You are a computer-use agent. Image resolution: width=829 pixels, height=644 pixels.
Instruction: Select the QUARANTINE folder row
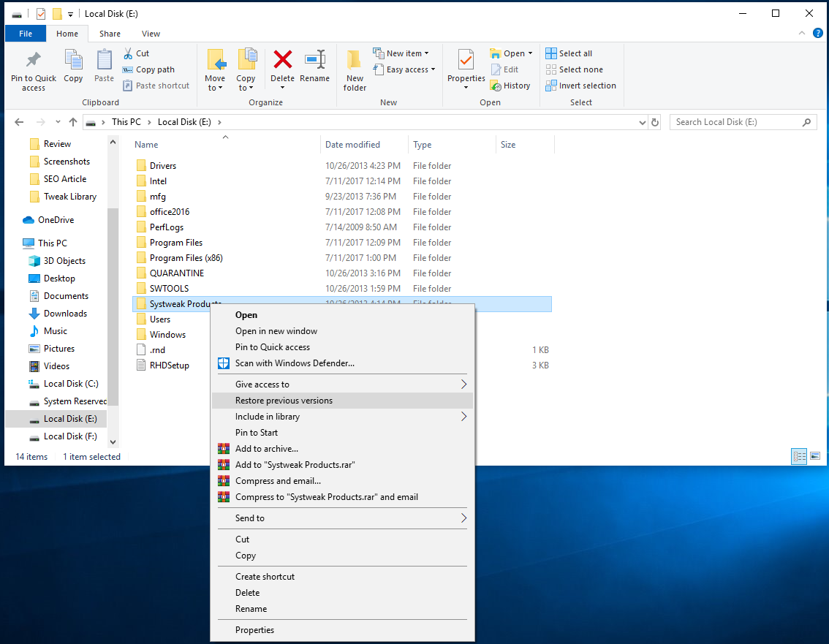point(341,273)
